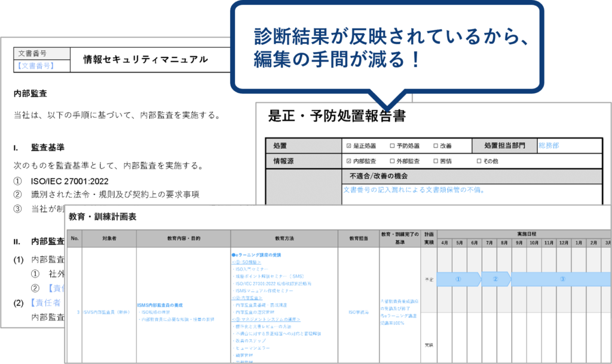Select schedule arrow marked ②
612x364 pixels.
click(495, 279)
